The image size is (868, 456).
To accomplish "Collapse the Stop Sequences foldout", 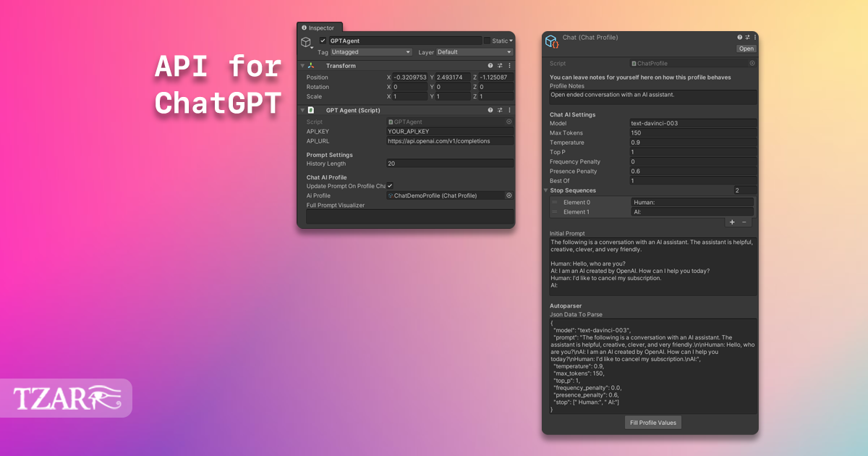I will [x=545, y=190].
